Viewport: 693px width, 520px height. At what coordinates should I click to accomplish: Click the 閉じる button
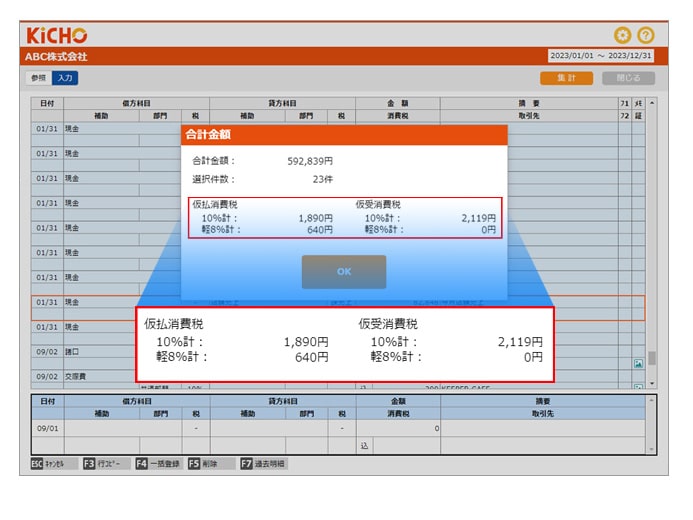pyautogui.click(x=628, y=78)
